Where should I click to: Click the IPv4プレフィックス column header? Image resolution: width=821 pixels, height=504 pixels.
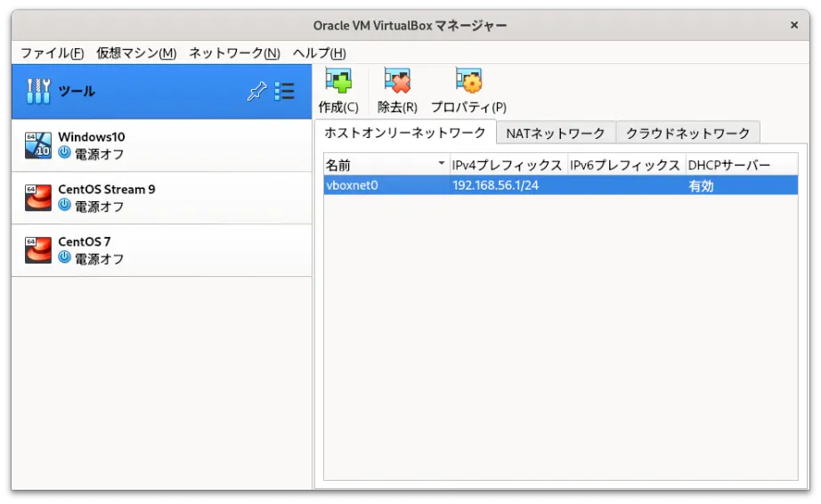pyautogui.click(x=508, y=165)
